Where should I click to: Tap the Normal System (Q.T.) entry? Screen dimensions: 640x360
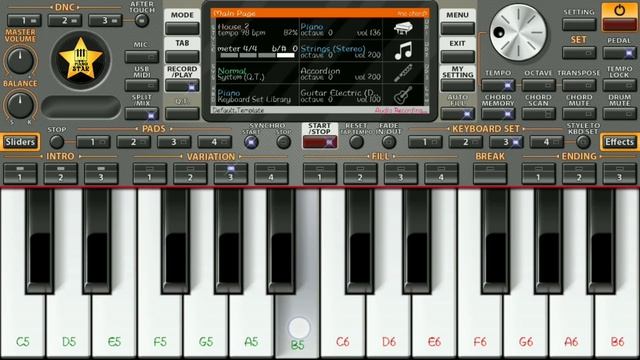[257, 73]
